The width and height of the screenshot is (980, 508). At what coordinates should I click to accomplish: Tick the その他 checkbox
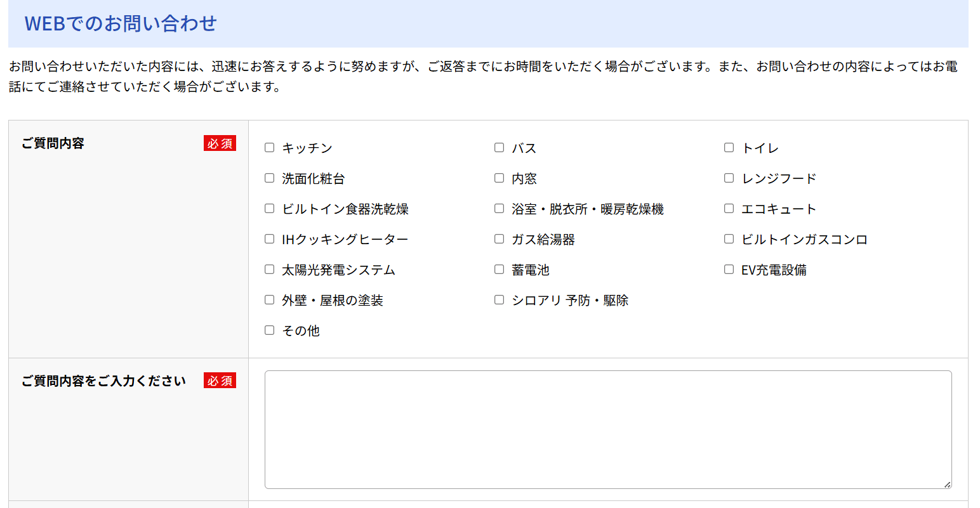[270, 330]
